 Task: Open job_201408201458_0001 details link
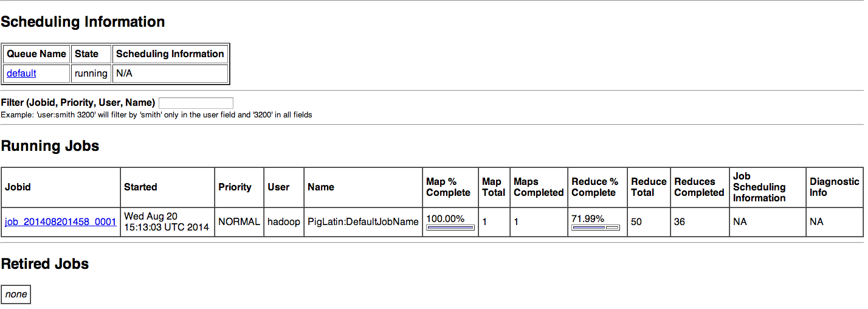60,222
